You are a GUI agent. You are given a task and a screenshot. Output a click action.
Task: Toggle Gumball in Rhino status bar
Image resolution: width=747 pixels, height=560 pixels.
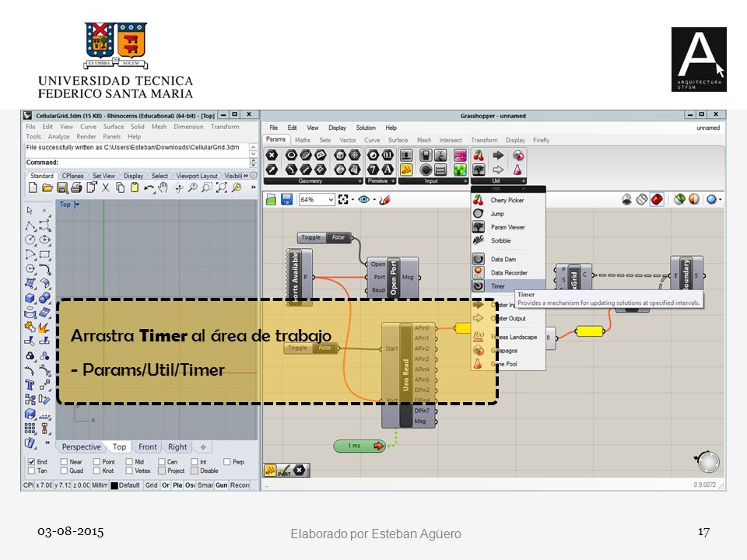point(222,485)
